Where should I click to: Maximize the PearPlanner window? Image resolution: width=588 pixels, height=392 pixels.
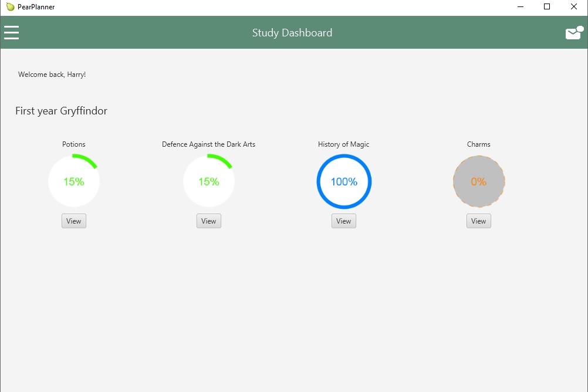pyautogui.click(x=547, y=7)
